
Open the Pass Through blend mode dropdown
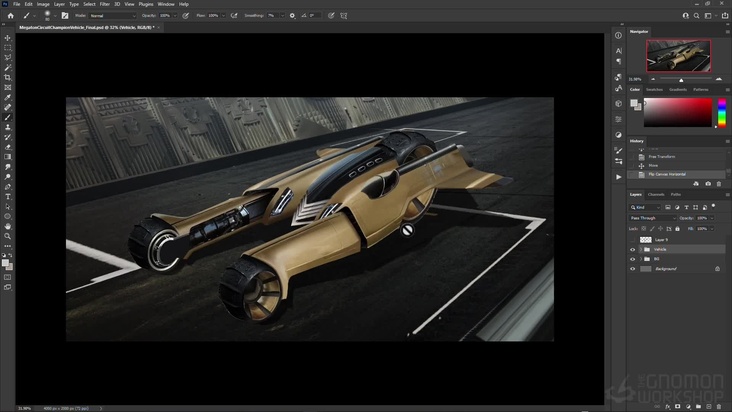point(650,217)
